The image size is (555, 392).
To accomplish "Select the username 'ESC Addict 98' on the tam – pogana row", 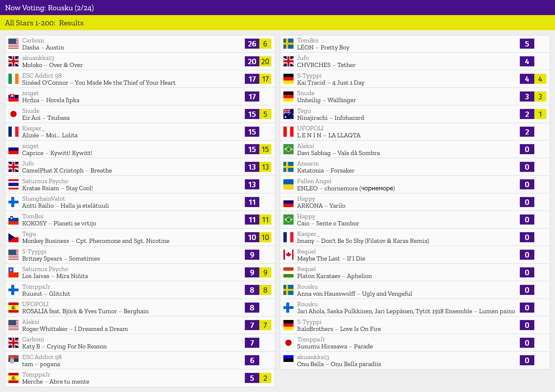I will tap(42, 357).
